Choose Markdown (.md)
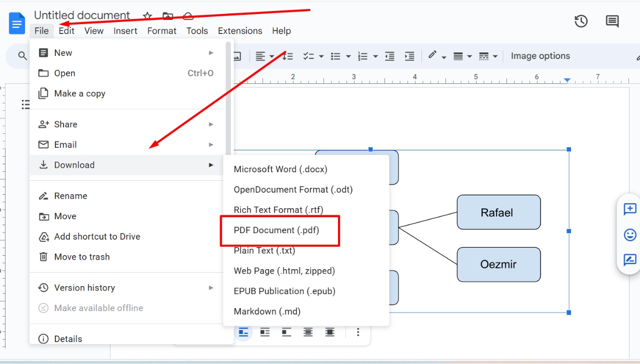 tap(306, 312)
